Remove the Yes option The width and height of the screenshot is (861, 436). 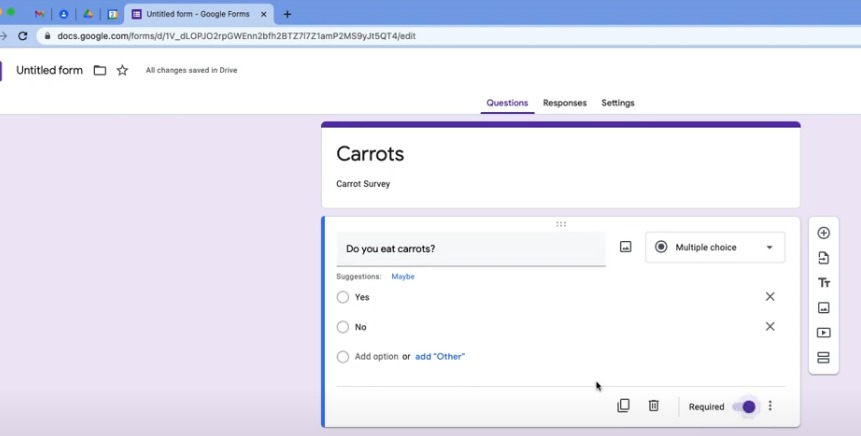(770, 297)
